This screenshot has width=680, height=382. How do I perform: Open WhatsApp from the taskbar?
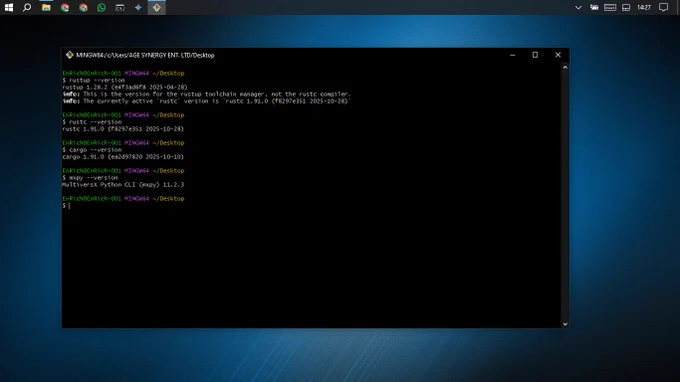point(101,7)
